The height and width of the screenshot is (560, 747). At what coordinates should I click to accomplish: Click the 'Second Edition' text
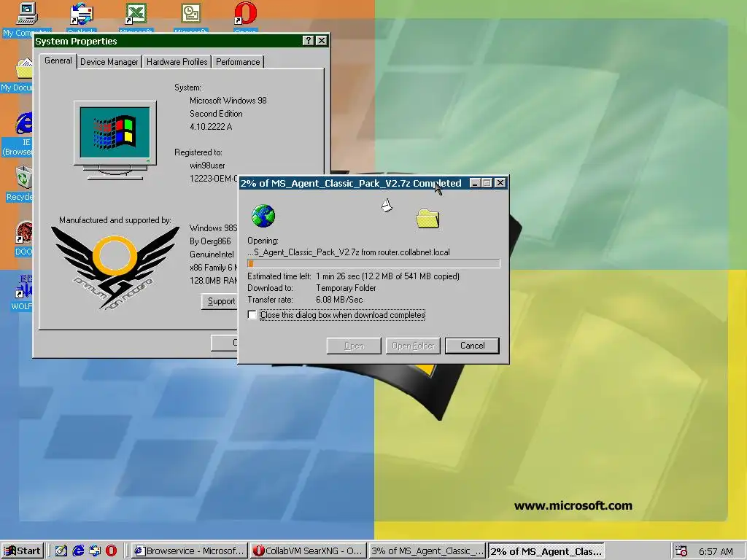(x=216, y=114)
